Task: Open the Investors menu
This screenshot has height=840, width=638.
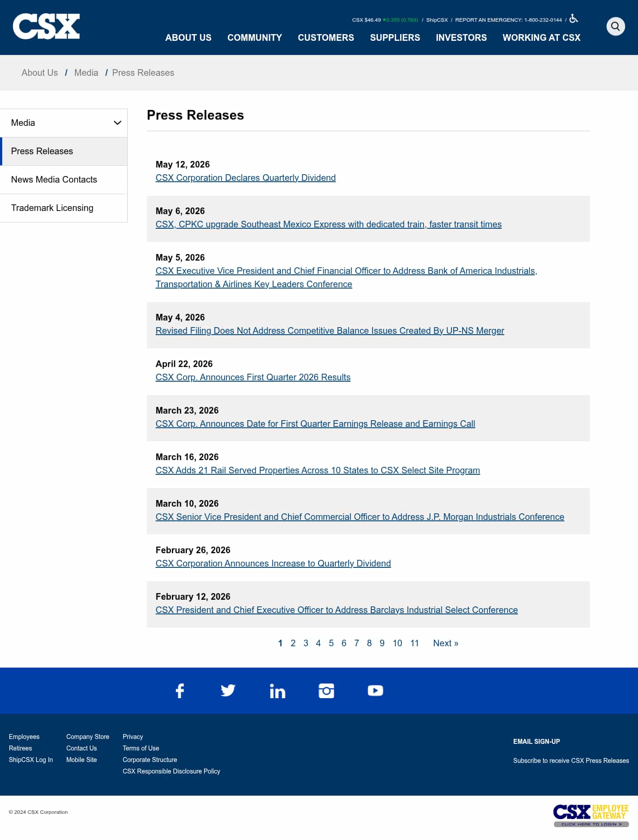Action: (461, 38)
